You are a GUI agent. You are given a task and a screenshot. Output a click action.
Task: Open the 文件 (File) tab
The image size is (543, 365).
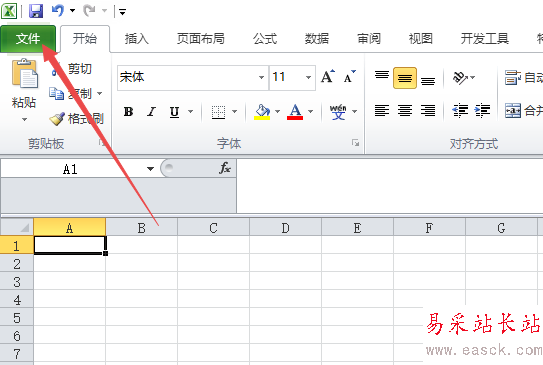click(x=28, y=39)
